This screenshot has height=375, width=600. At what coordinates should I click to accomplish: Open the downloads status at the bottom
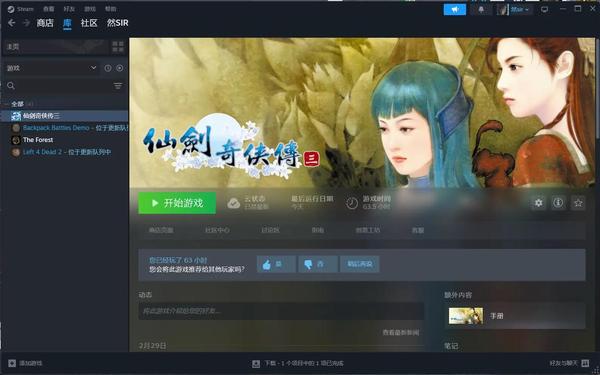[x=298, y=363]
